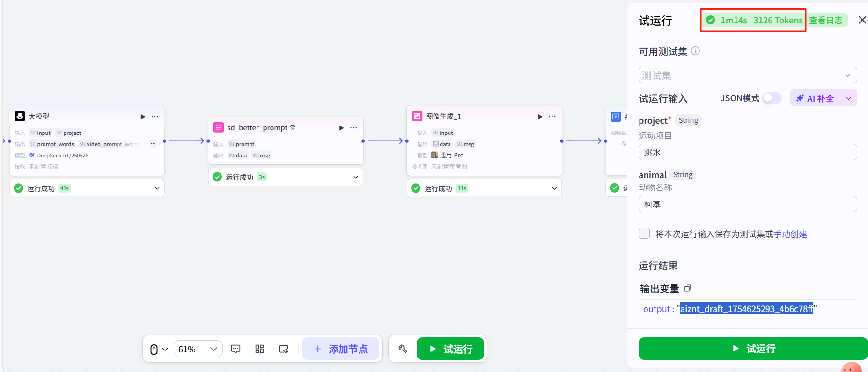Open 图像生成_1 node more options
This screenshot has width=868, height=372.
click(x=552, y=117)
